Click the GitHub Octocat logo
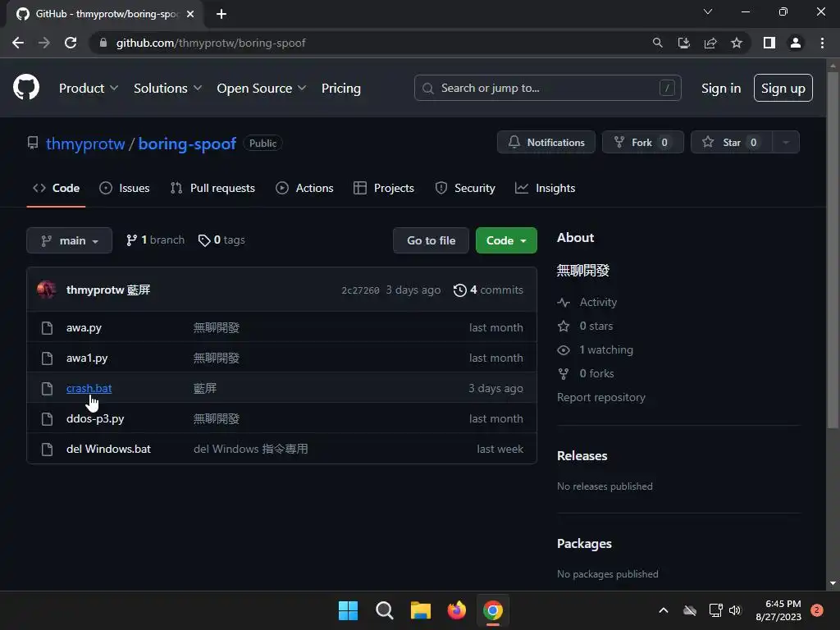The image size is (840, 630). pyautogui.click(x=26, y=87)
